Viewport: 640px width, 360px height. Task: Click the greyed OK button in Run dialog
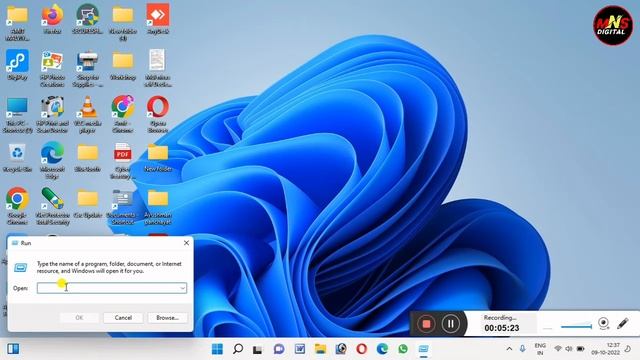[x=79, y=318]
